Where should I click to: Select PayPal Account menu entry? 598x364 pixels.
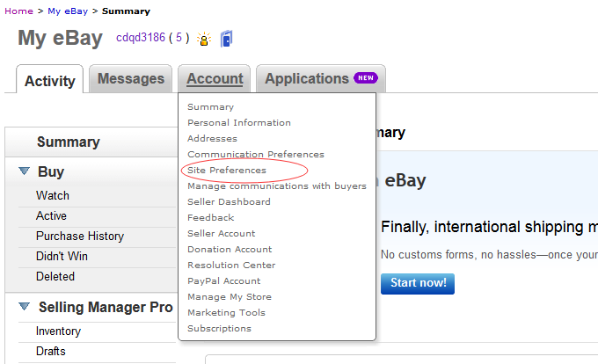224,280
